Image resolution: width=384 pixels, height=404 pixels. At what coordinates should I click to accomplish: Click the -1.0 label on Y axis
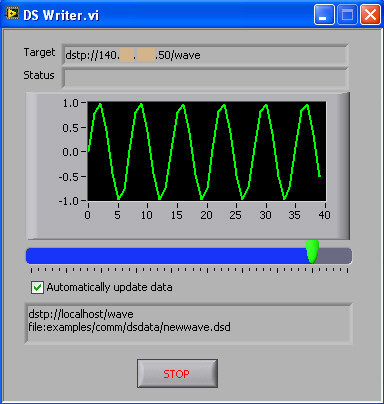(x=68, y=201)
